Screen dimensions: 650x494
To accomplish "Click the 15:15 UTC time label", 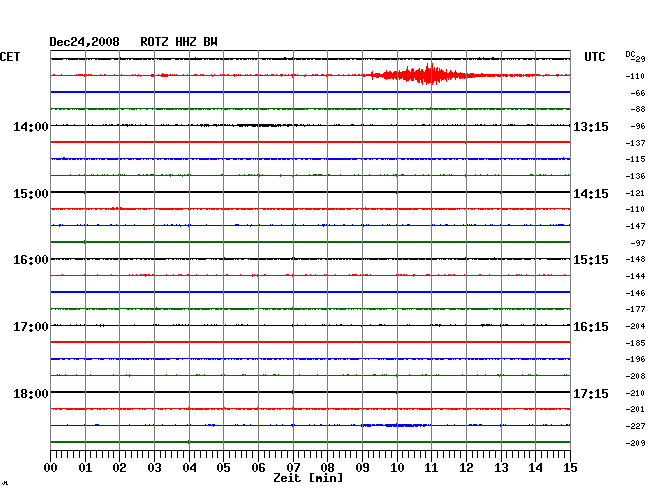I will click(591, 260).
